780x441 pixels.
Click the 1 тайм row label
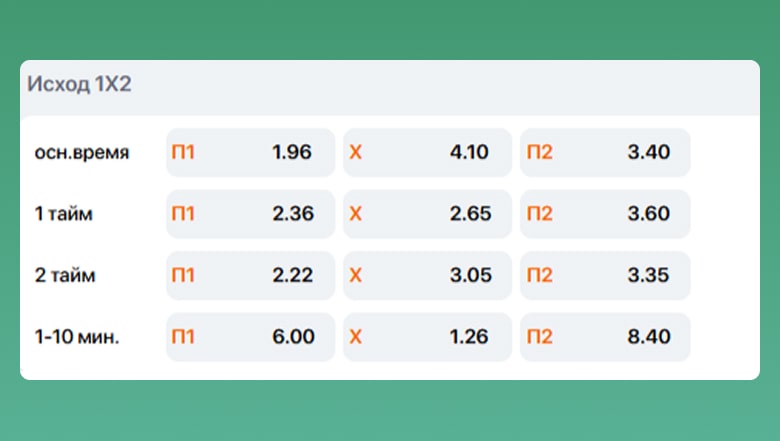pyautogui.click(x=68, y=214)
